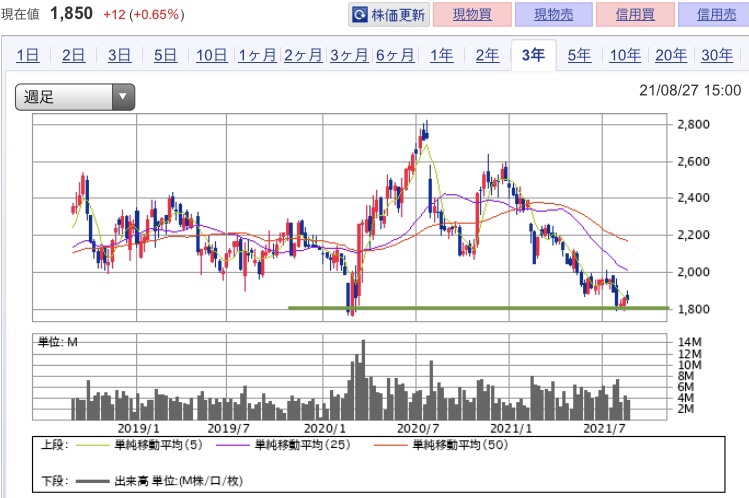Show the 5年 chart range

click(x=579, y=55)
